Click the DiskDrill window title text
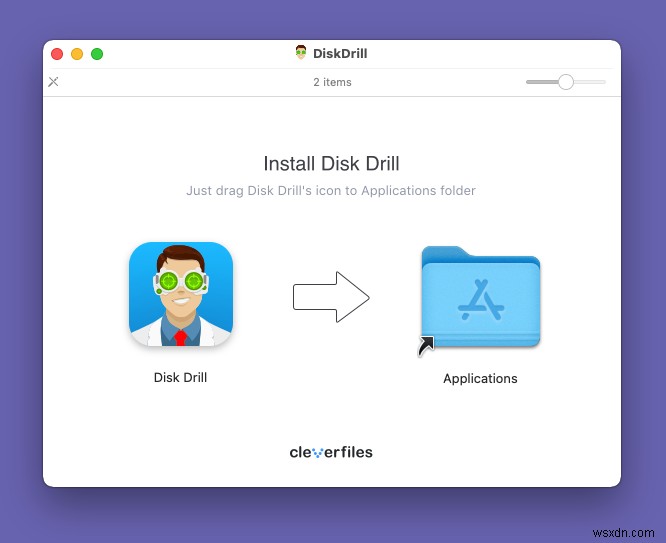This screenshot has height=543, width=666. (x=340, y=54)
